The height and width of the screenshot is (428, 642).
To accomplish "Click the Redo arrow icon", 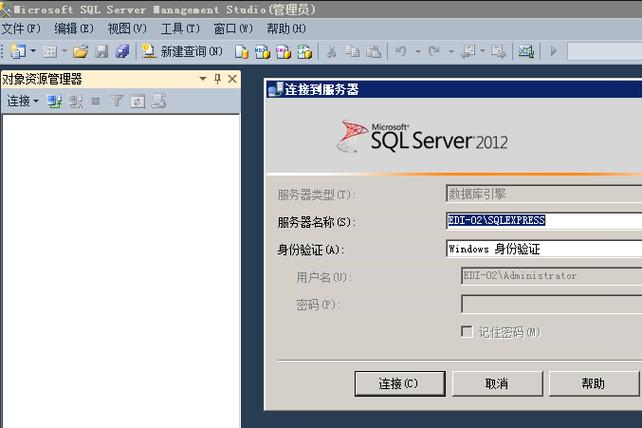I will point(434,51).
